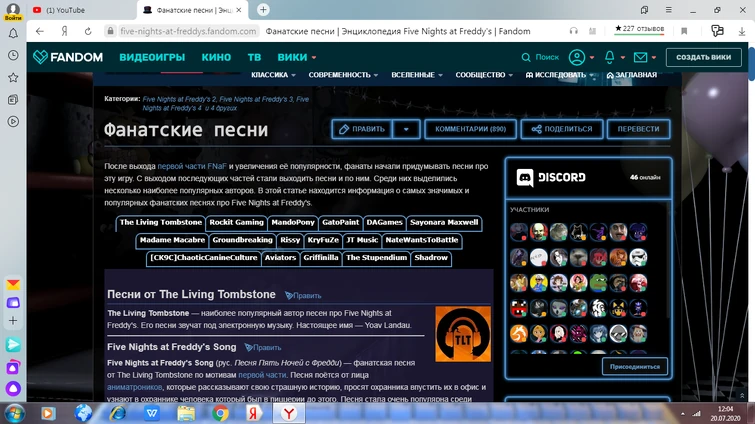Select the MandoPony tab

[293, 222]
